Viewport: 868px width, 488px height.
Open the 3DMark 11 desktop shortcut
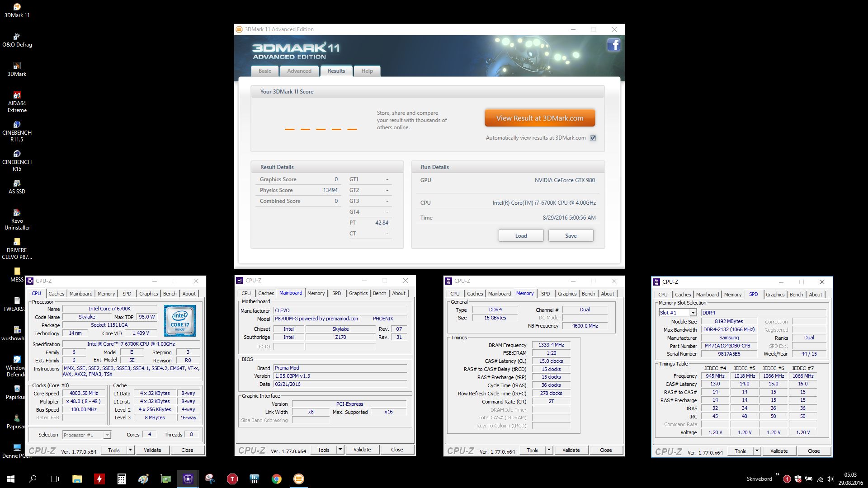(17, 10)
